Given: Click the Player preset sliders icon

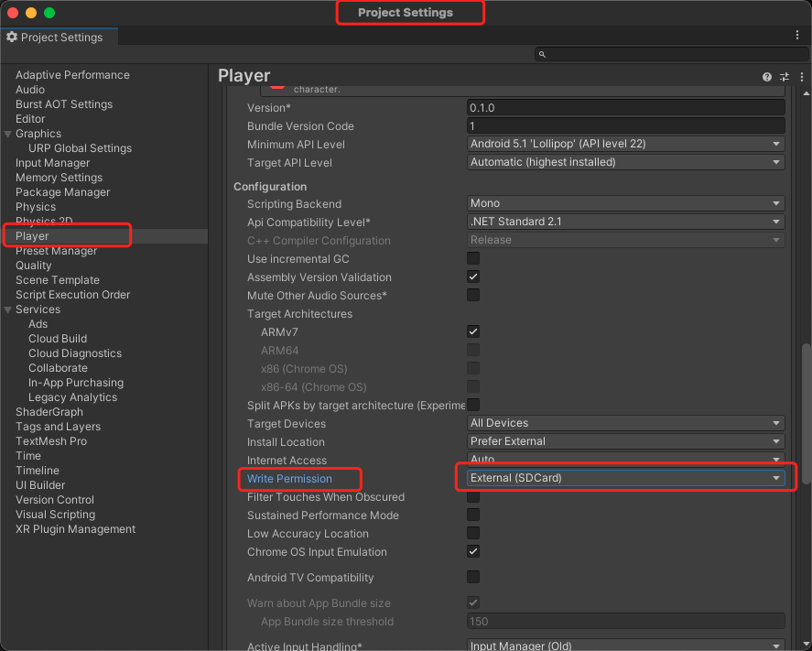Looking at the screenshot, I should tap(784, 77).
